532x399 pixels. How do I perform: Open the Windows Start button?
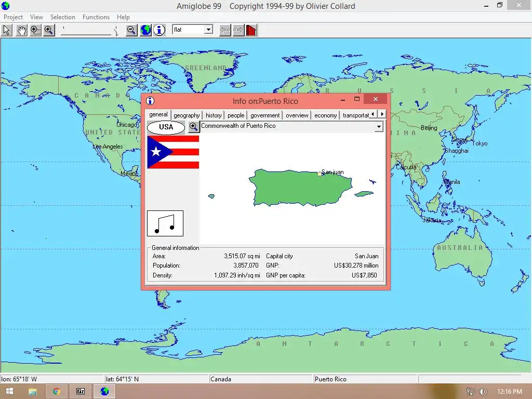pyautogui.click(x=9, y=391)
